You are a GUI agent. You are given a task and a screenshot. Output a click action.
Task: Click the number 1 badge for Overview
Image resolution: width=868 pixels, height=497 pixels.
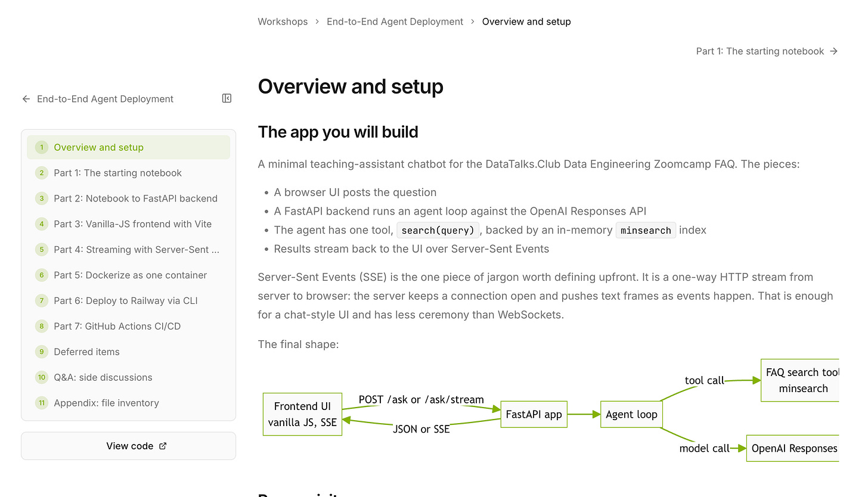pos(42,147)
